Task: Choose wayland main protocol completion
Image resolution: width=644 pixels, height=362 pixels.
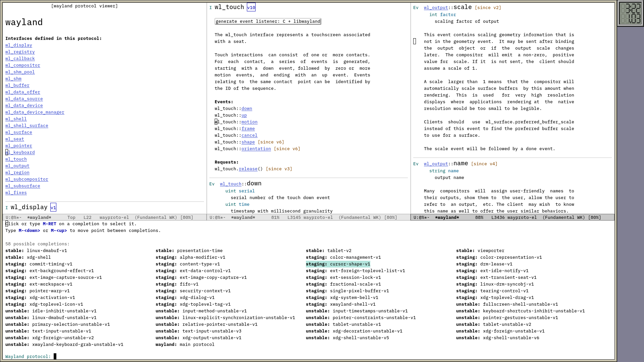Action: click(x=185, y=345)
